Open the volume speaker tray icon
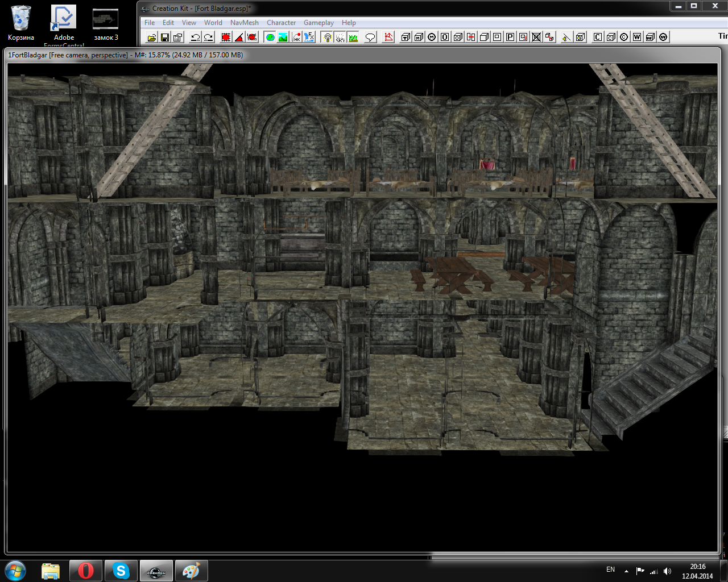Screen dimensions: 728x582 coord(667,571)
